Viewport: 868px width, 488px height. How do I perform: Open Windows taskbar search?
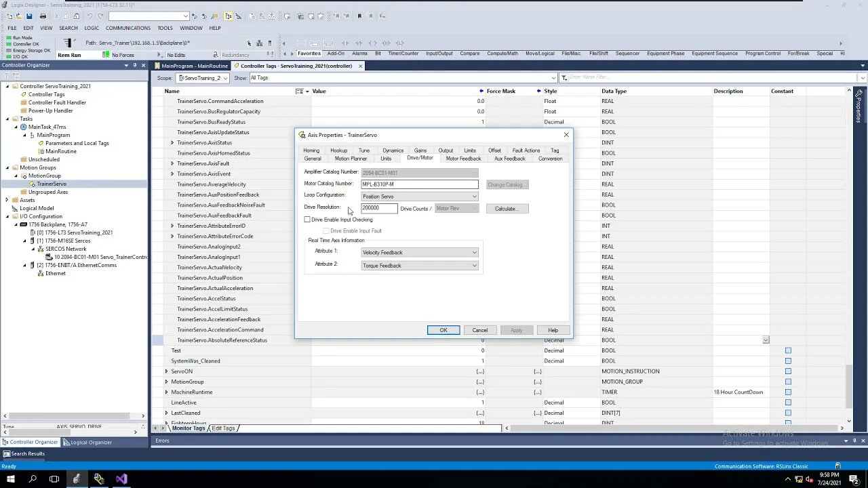[x=33, y=479]
